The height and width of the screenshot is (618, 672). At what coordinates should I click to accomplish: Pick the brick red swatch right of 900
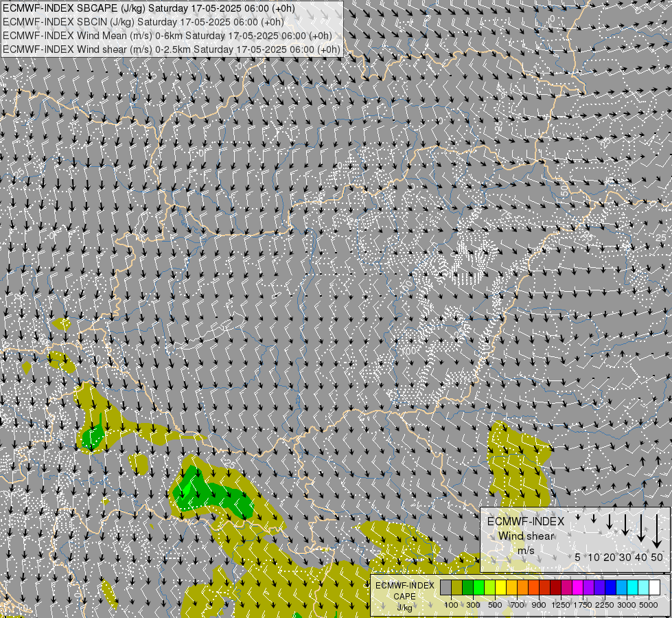click(x=545, y=588)
